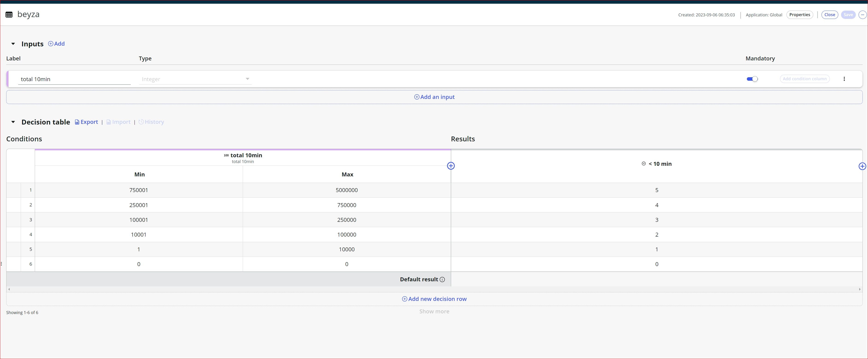Click the grid icon next to the beyza title
Image resolution: width=868 pixels, height=359 pixels.
[x=9, y=14]
